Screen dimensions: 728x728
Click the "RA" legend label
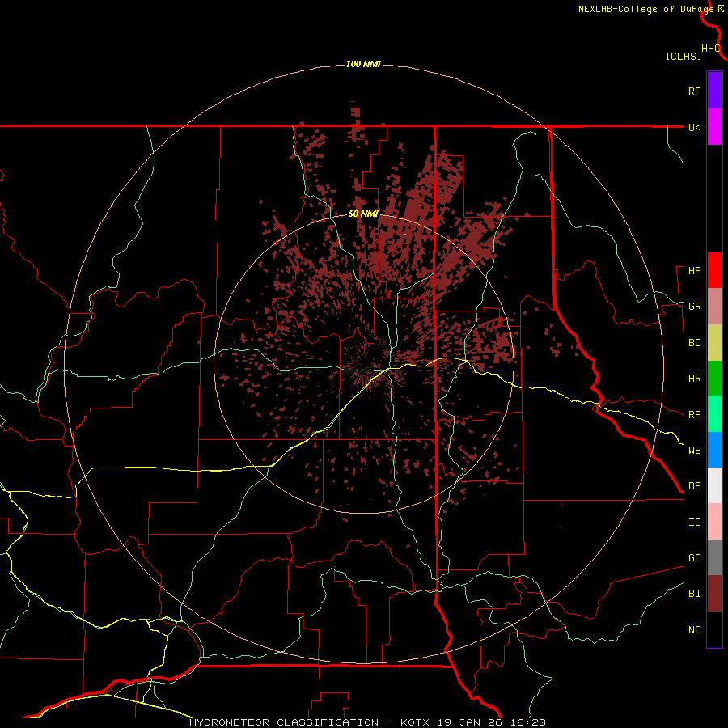pyautogui.click(x=694, y=414)
